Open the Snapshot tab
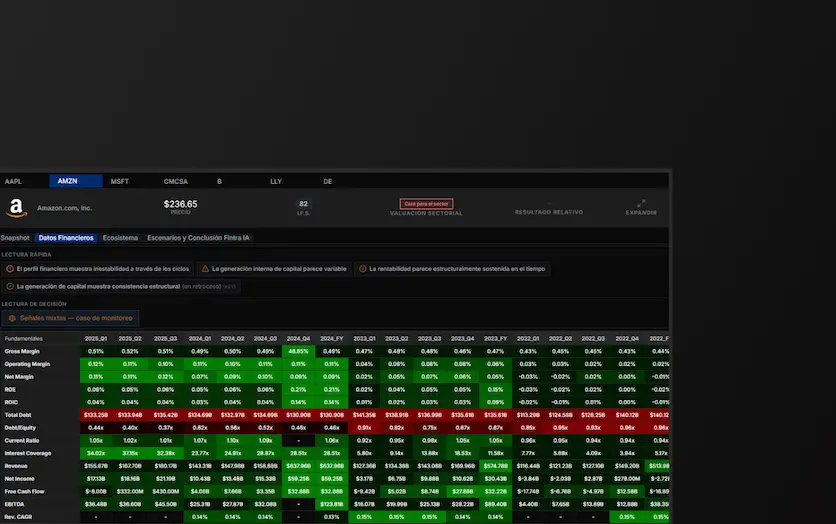 (x=15, y=238)
